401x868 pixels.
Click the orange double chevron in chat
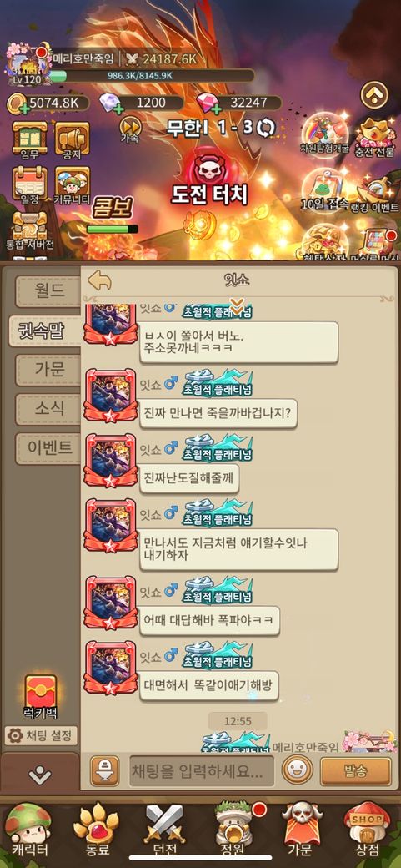[237, 306]
